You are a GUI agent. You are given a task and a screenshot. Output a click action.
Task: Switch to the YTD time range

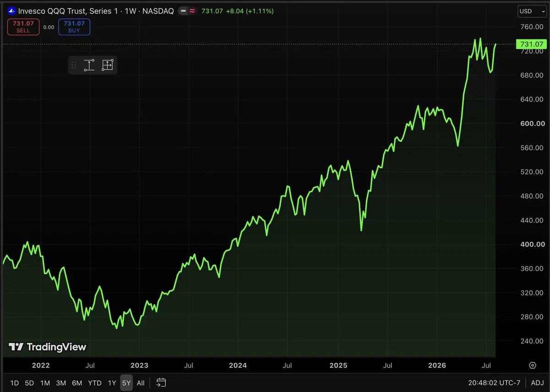coord(95,383)
